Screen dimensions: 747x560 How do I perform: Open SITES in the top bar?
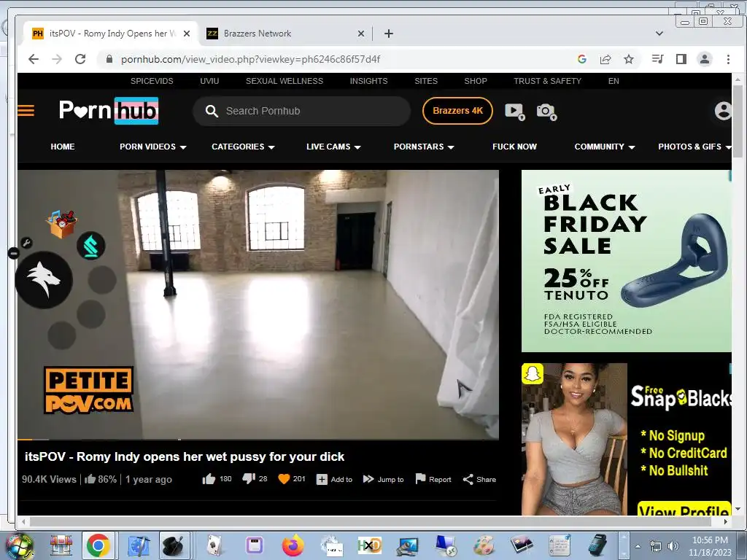pyautogui.click(x=426, y=81)
